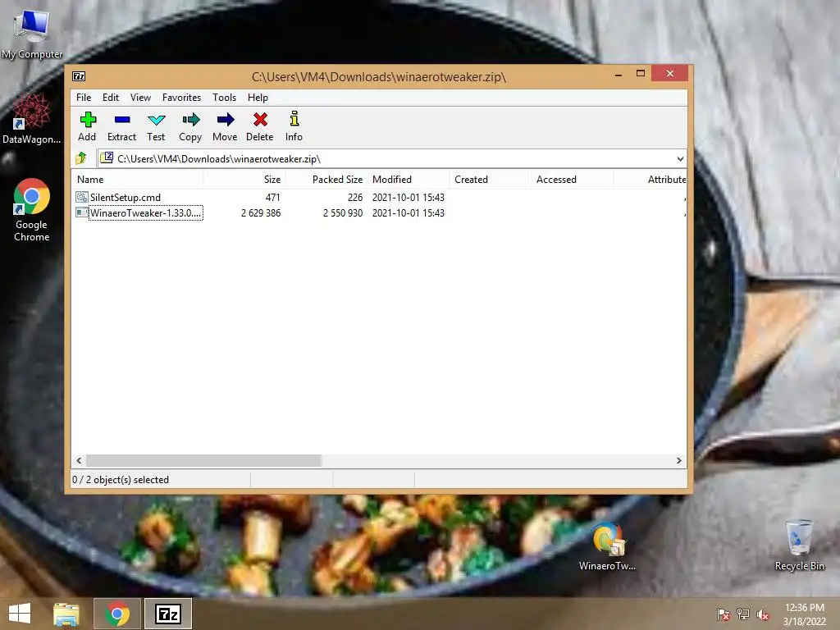Open DataWagon desktop shortcut

(x=31, y=118)
